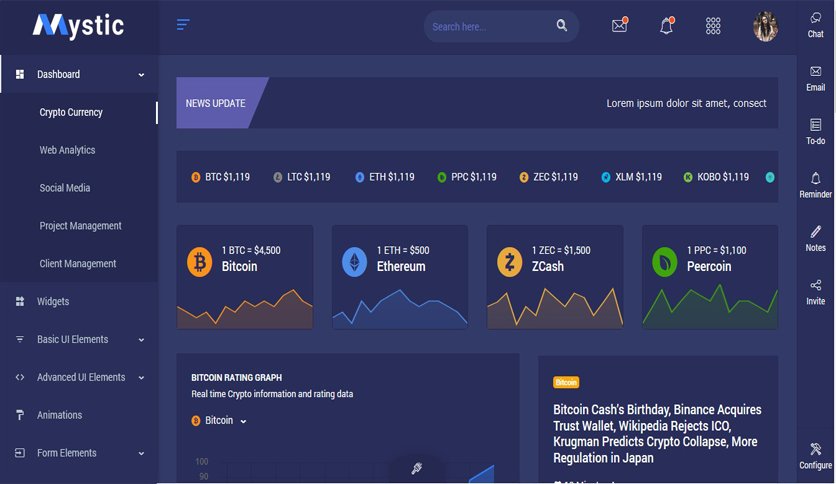Click KOBO $1,119 ticker entry
836x484 pixels.
716,177
